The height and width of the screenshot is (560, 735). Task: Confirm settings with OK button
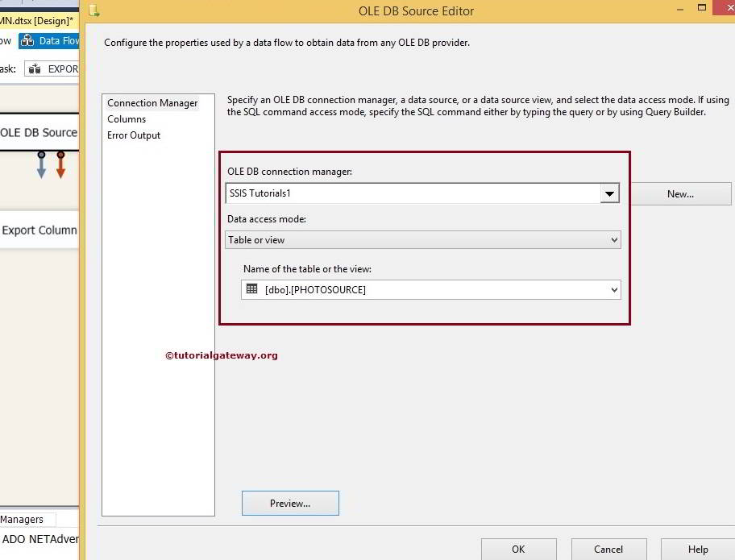(x=519, y=549)
